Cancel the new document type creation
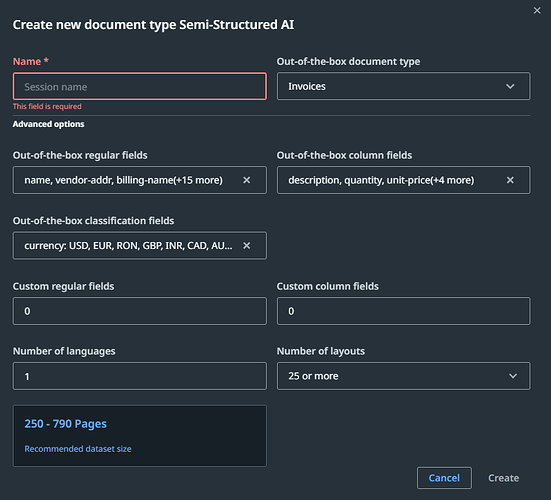Image resolution: width=551 pixels, height=500 pixels. coord(444,478)
